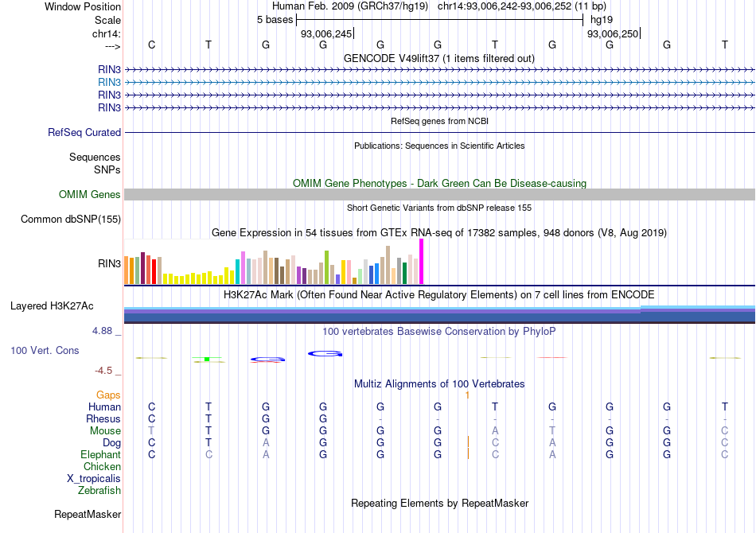Click the OMIM Gene Phenotypes green title
The width and height of the screenshot is (756, 533).
[439, 183]
